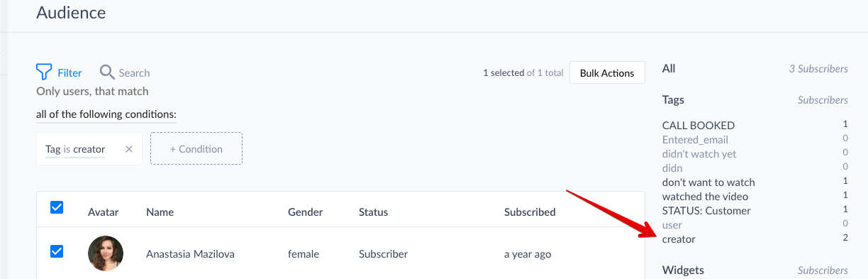The height and width of the screenshot is (279, 868).
Task: Select the watched the video tag
Action: [x=705, y=197]
